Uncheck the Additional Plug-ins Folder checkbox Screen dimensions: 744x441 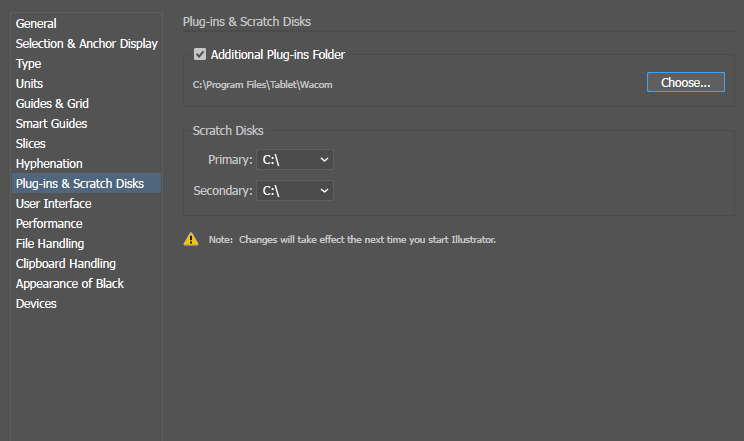click(200, 55)
